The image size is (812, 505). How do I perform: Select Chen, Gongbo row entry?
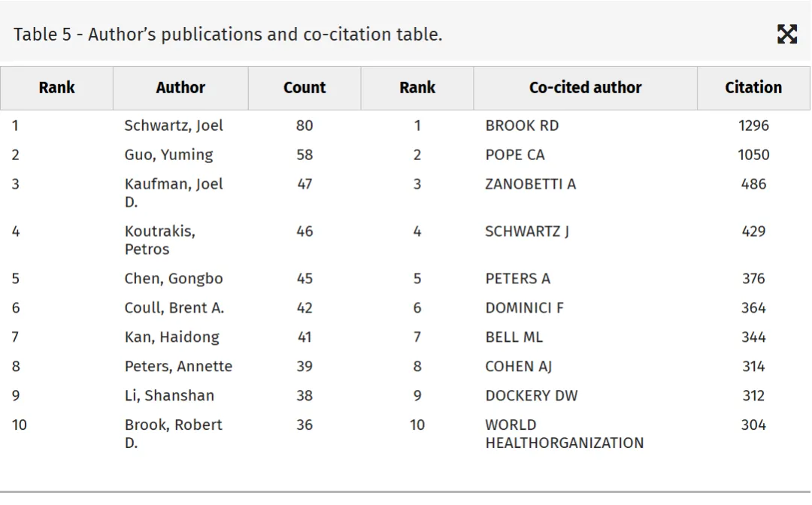(x=174, y=278)
